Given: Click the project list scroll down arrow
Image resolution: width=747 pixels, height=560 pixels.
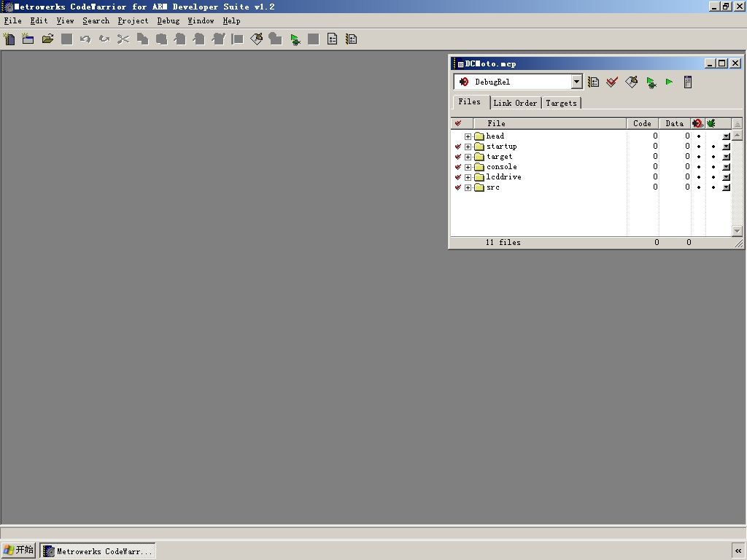Looking at the screenshot, I should pyautogui.click(x=737, y=231).
